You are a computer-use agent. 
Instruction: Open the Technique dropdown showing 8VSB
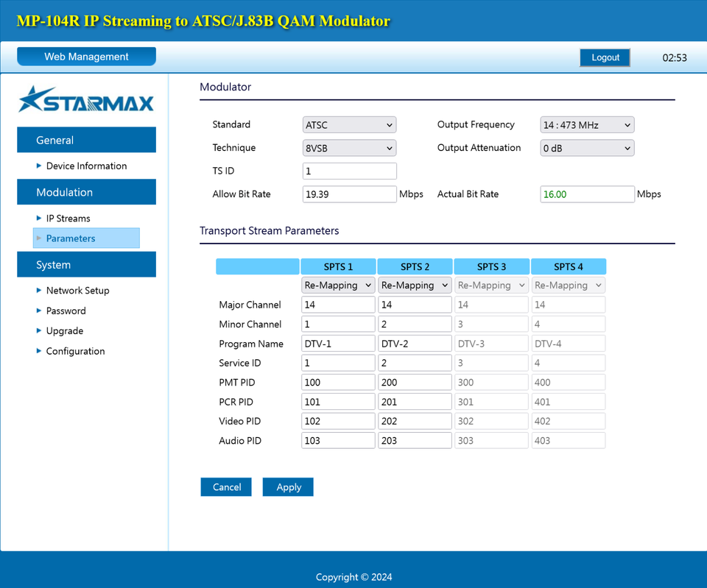pos(349,148)
